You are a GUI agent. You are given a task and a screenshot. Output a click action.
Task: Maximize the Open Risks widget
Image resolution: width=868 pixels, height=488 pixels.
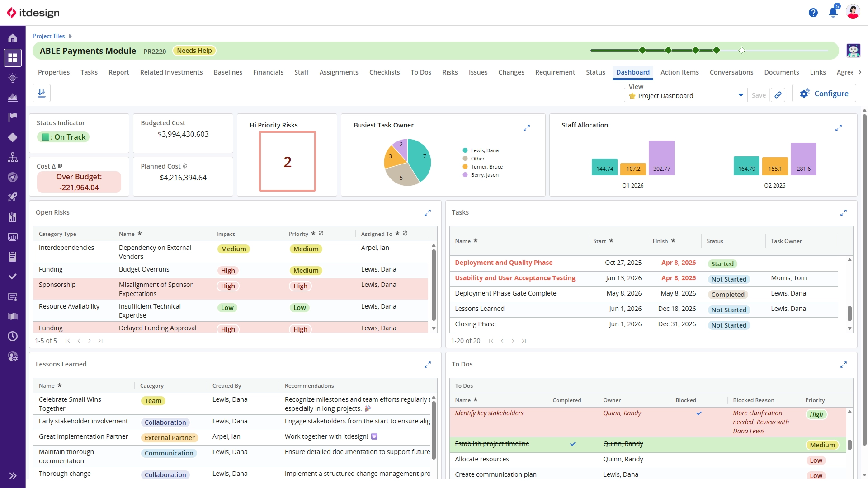[428, 213]
